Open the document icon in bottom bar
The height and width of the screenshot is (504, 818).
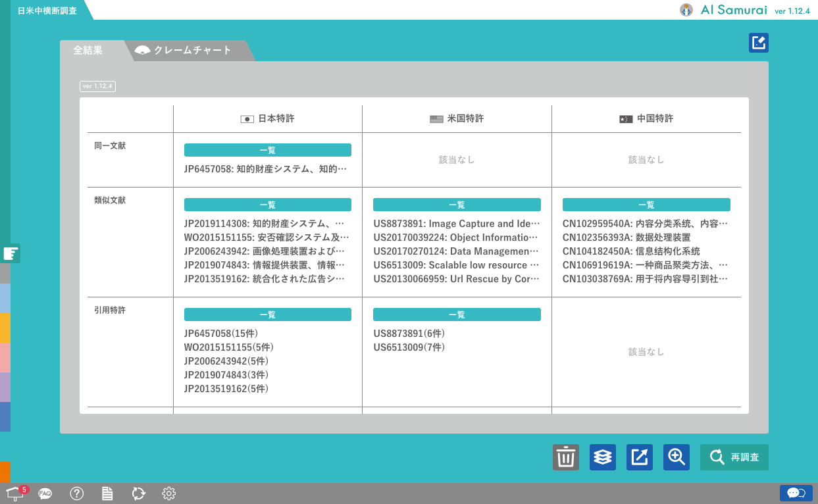coord(107,493)
